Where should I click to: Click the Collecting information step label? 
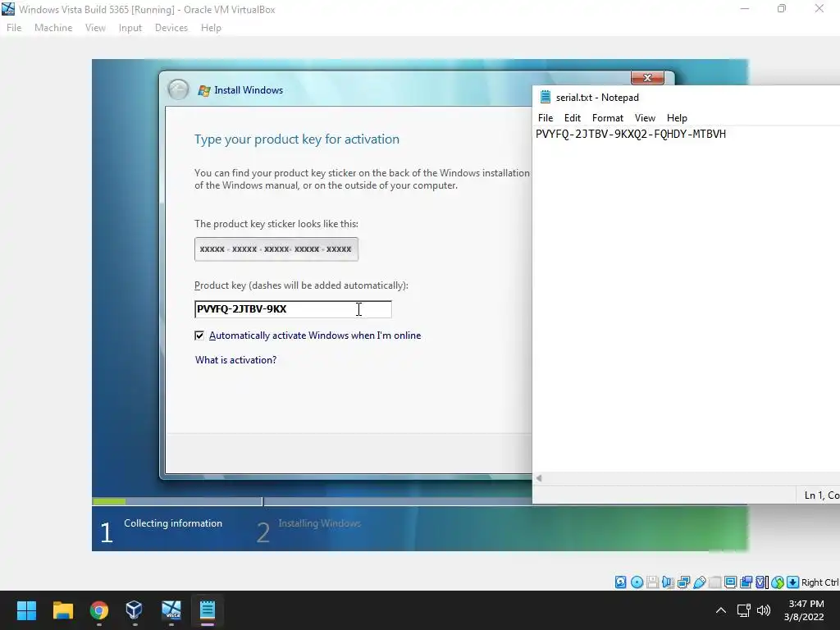pos(173,523)
